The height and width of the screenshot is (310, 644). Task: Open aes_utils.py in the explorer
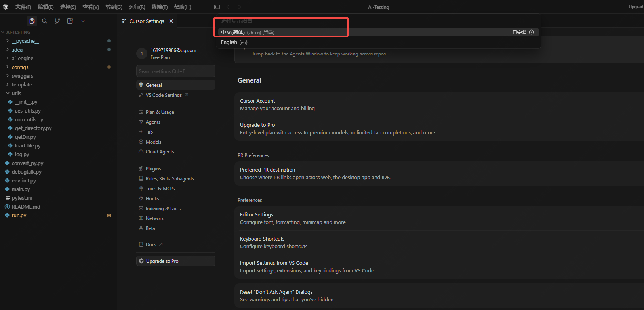(58, 111)
